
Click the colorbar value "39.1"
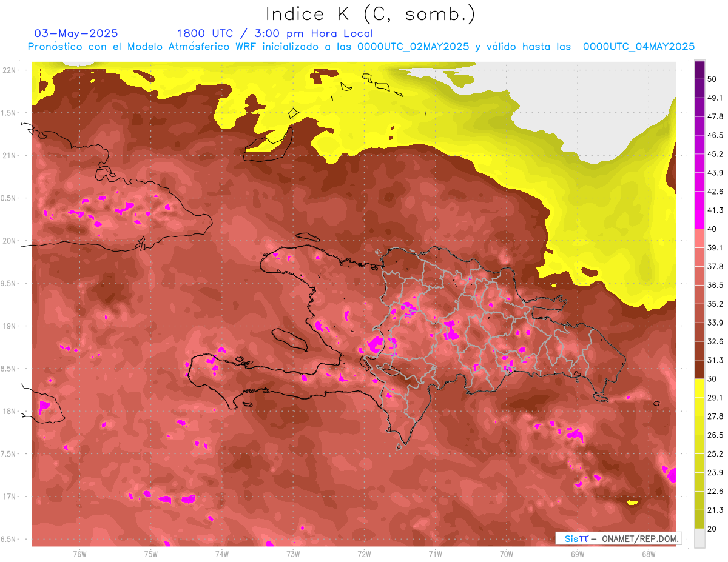tap(715, 247)
